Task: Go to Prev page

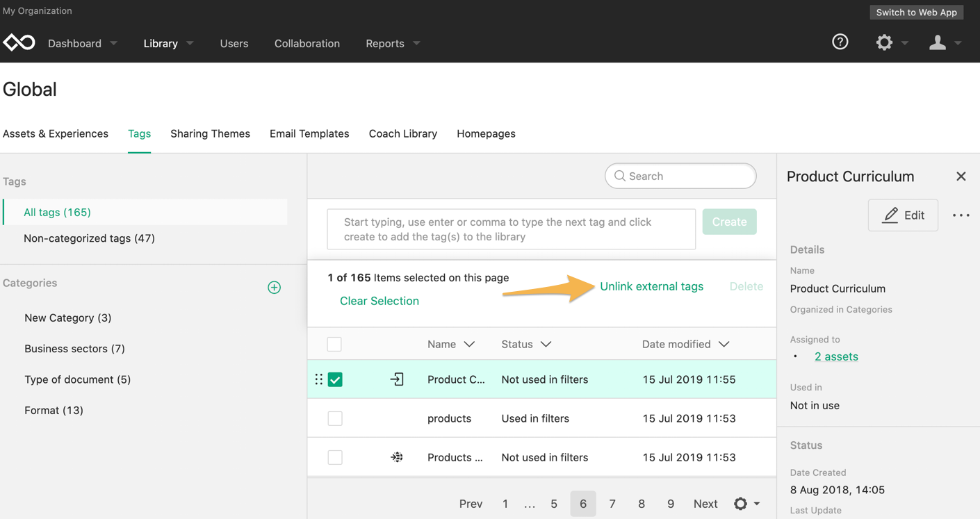Action: 471,504
